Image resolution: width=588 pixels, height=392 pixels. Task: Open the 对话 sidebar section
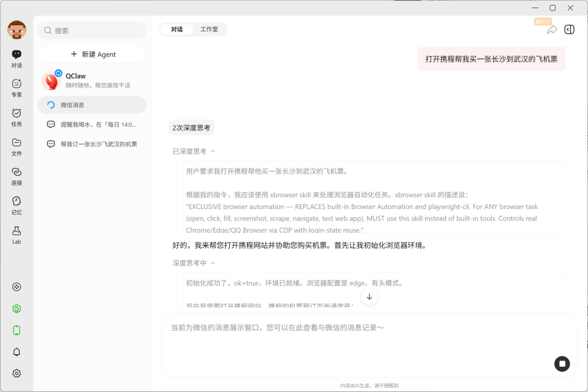(x=17, y=59)
